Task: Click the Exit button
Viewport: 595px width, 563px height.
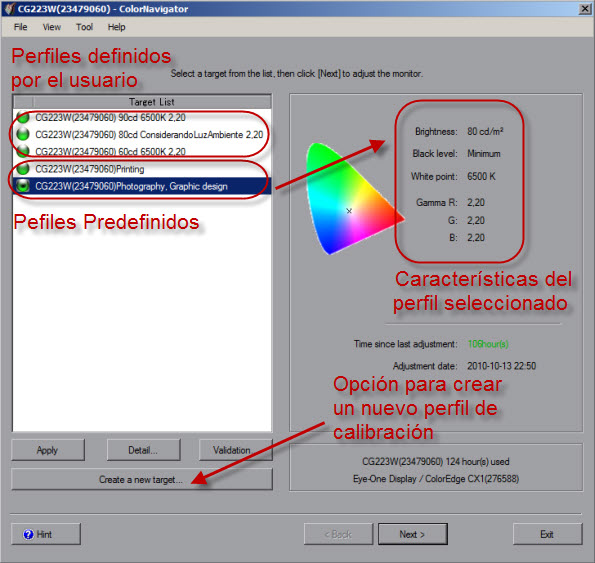Action: [x=547, y=534]
